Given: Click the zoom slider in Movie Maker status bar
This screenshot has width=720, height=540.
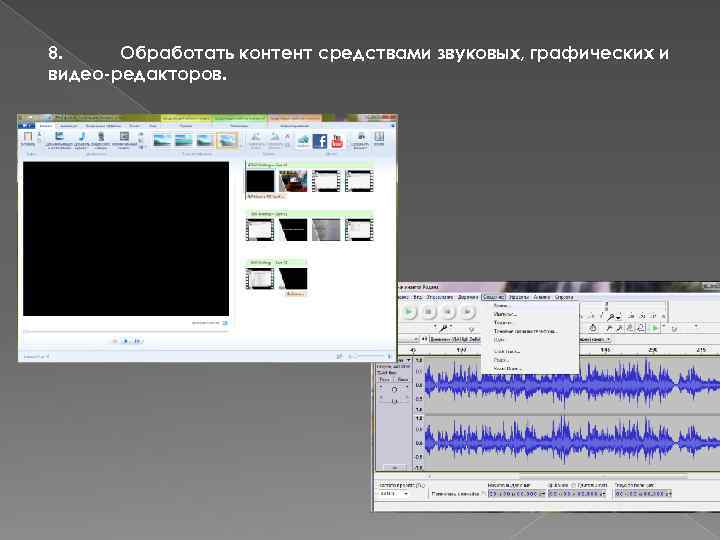Looking at the screenshot, I should click(x=370, y=356).
